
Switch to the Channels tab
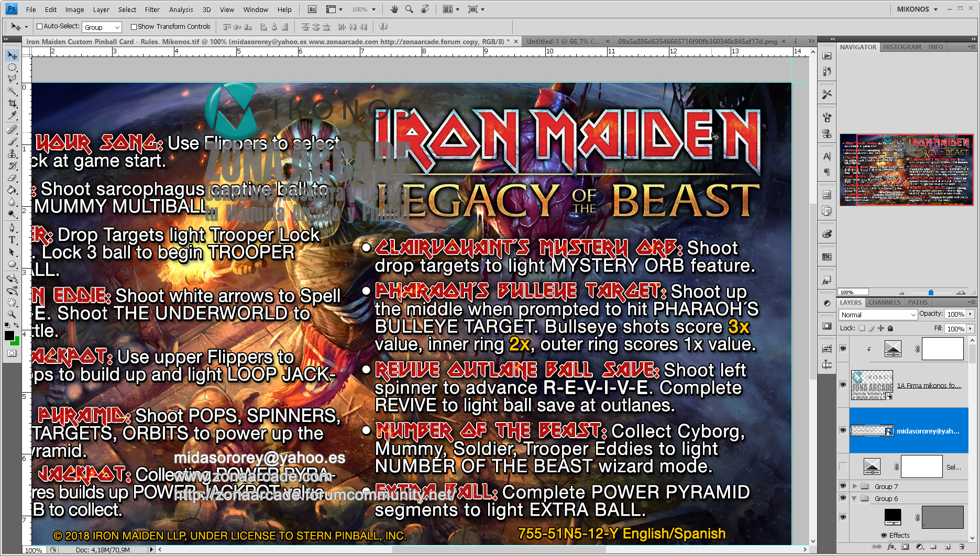[884, 303]
